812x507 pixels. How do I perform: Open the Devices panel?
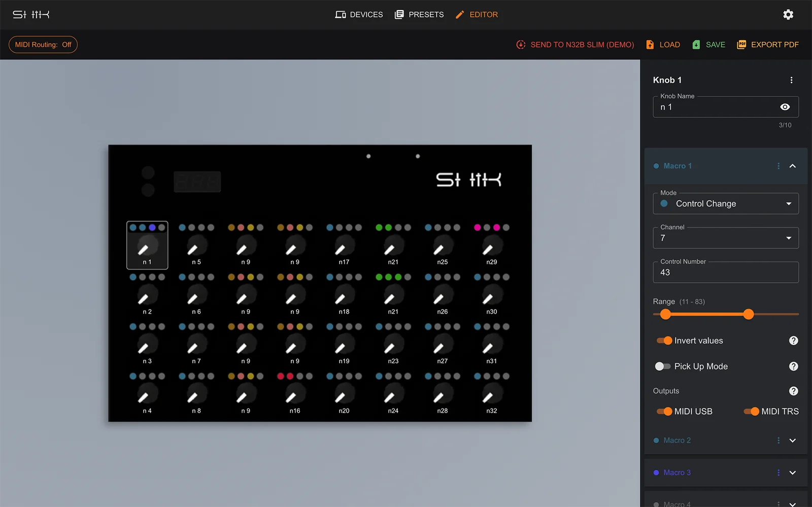tap(341, 15)
